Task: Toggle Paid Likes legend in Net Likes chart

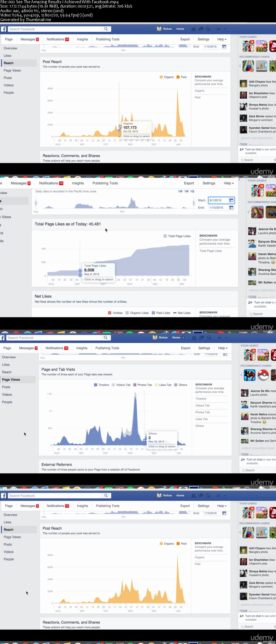Action: click(x=161, y=313)
